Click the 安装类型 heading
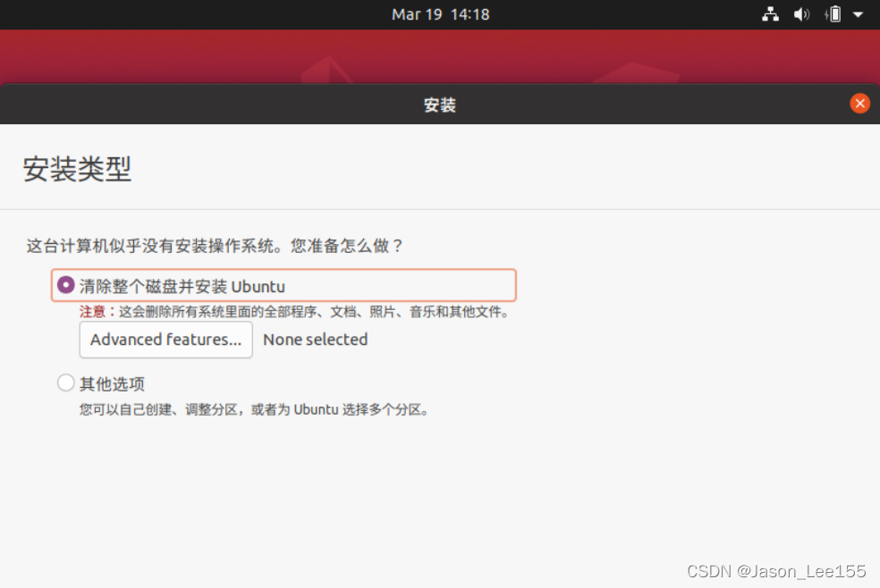This screenshot has width=880, height=588. [77, 169]
